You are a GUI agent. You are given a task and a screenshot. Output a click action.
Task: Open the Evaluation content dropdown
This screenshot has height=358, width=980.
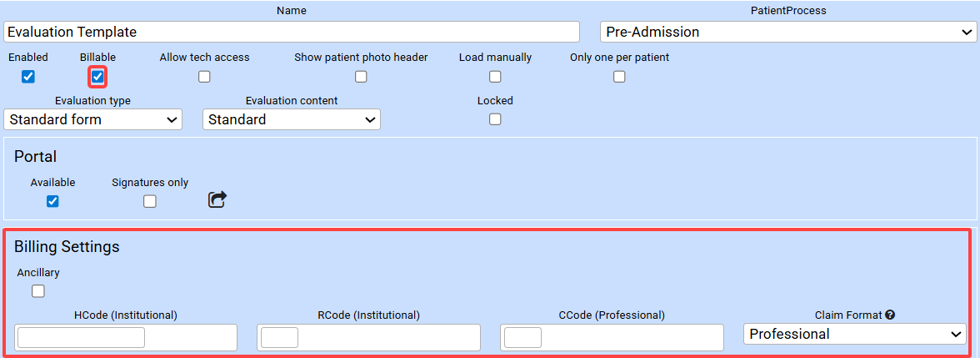click(291, 119)
